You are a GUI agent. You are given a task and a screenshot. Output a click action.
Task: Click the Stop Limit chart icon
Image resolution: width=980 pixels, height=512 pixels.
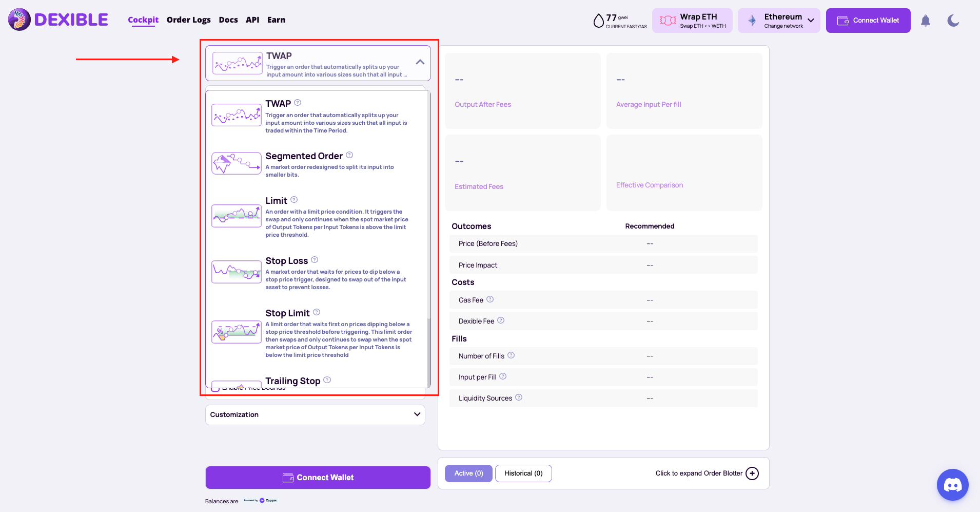click(x=237, y=332)
